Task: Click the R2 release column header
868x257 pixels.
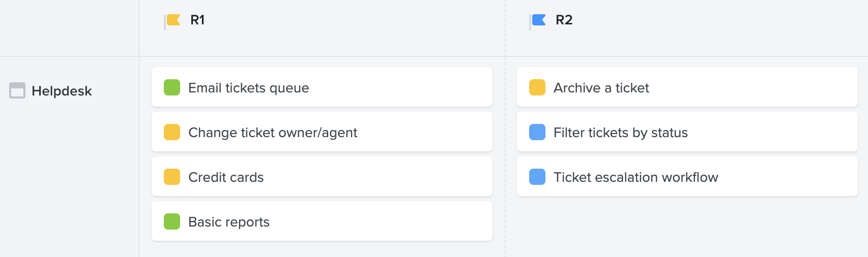Action: point(564,20)
